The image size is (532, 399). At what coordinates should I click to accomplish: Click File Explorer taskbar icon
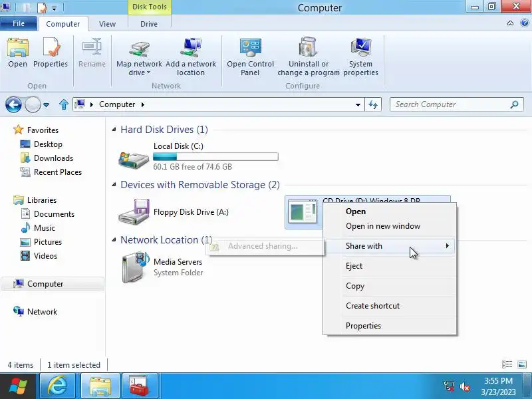click(x=100, y=386)
